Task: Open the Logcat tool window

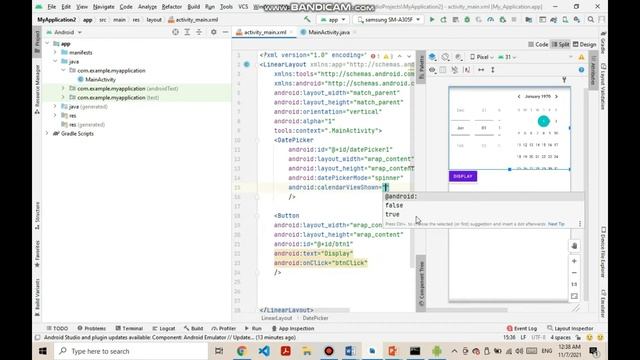Action: pyautogui.click(x=164, y=328)
